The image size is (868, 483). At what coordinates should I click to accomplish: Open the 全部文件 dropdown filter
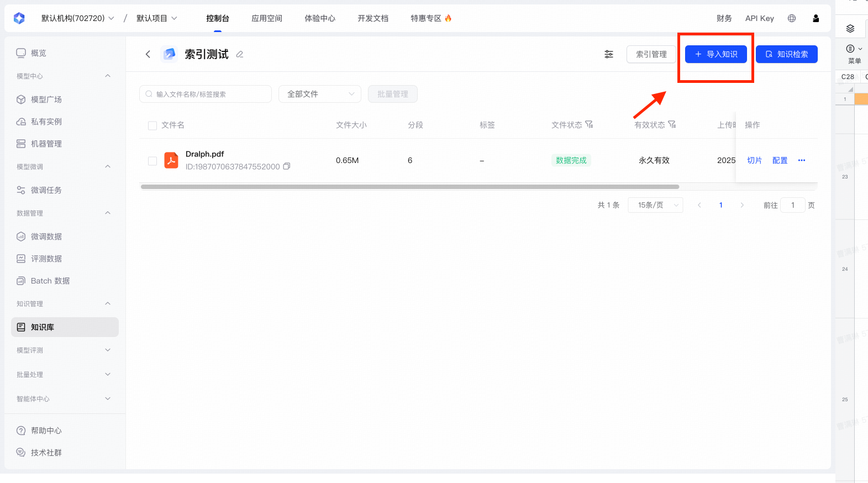319,94
